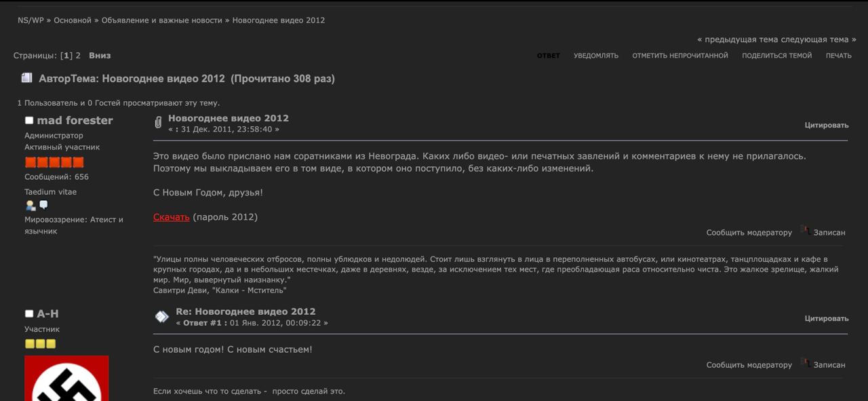Image resolution: width=868 pixels, height=401 pixels.
Task: Click the topic icon next to АвторТема heading
Action: pos(26,78)
